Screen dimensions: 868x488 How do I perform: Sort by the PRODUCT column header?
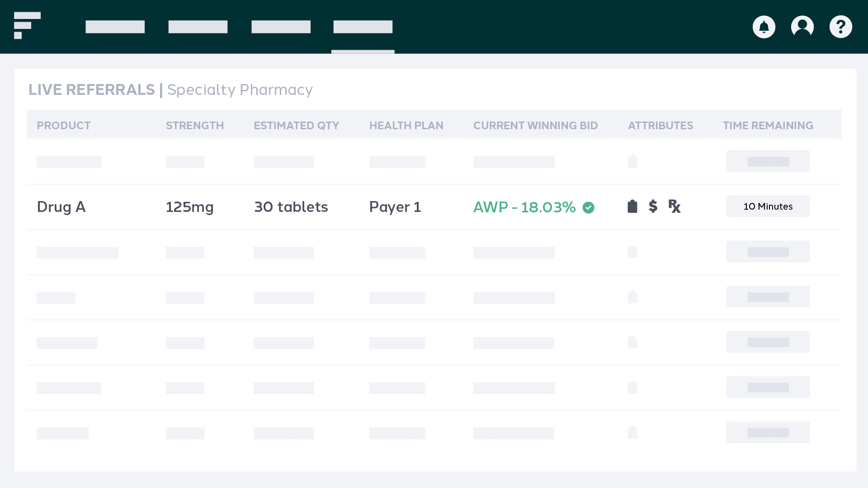click(64, 126)
